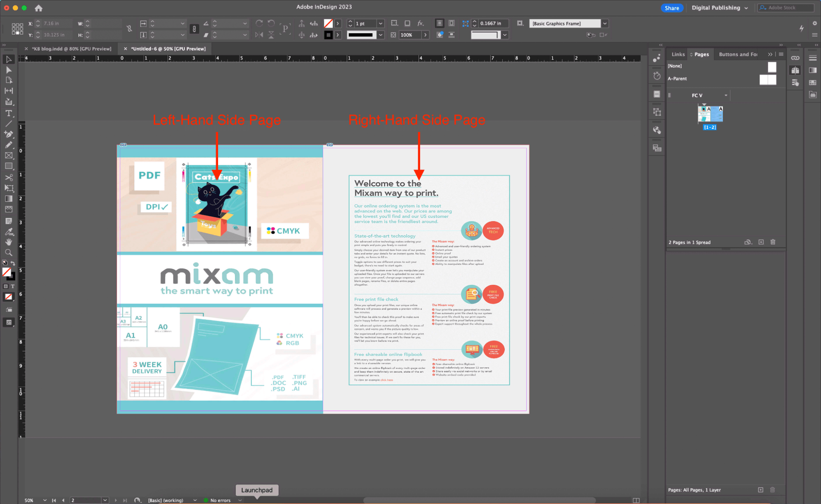
Task: Select the Rectangle Frame tool
Action: point(9,156)
